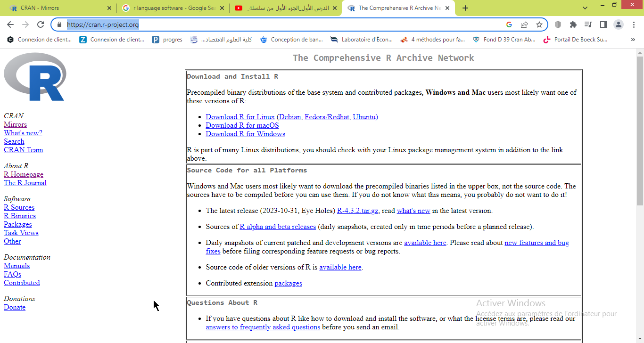Open Chrome's three-dot menu
This screenshot has height=343, width=644.
pyautogui.click(x=633, y=24)
